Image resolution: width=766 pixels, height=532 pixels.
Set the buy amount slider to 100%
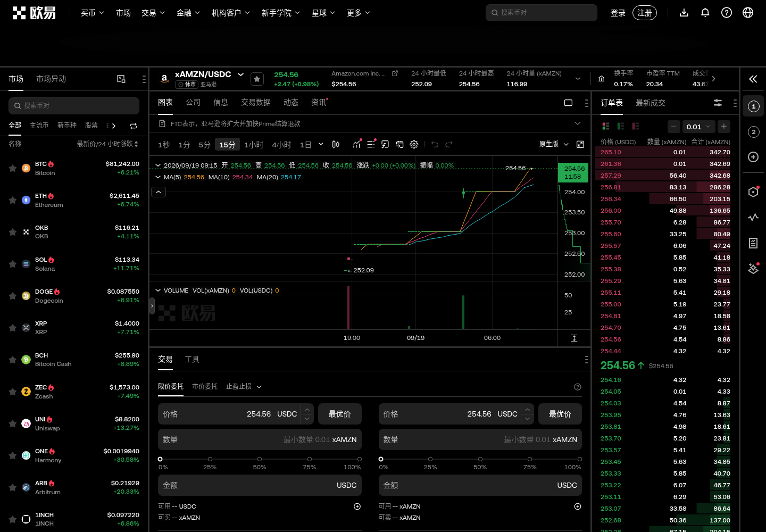coord(360,459)
